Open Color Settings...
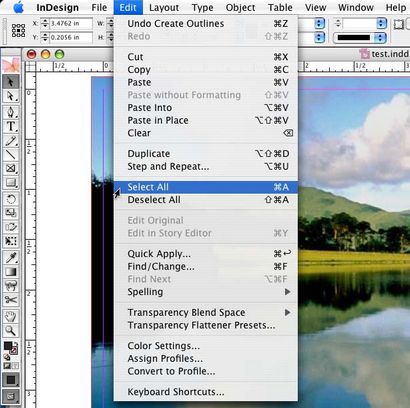The image size is (410, 408). point(206,346)
